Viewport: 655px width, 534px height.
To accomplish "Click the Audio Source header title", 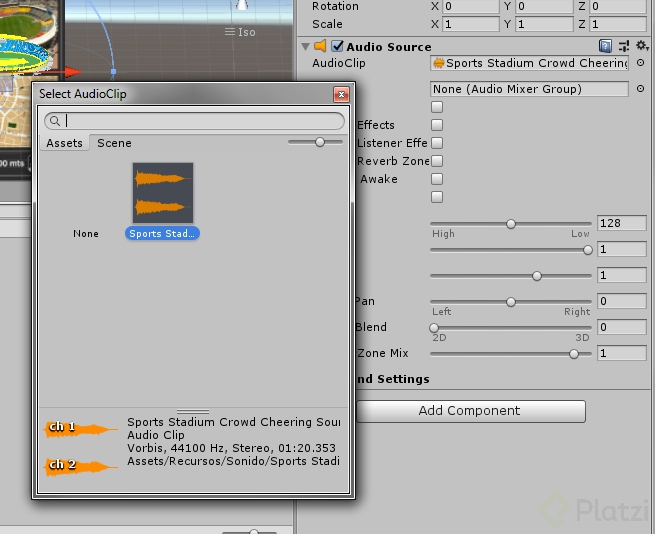I will click(389, 47).
